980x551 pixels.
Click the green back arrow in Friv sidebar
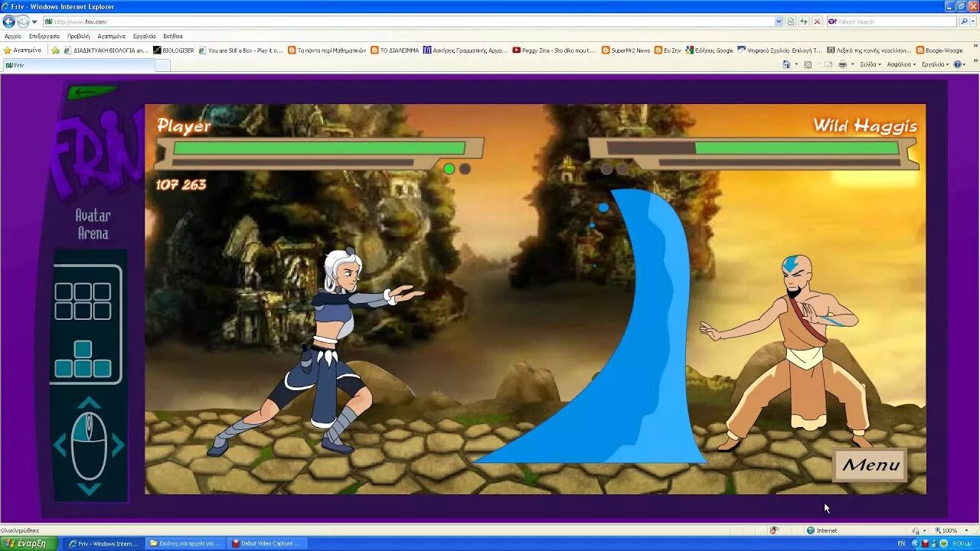pyautogui.click(x=92, y=93)
